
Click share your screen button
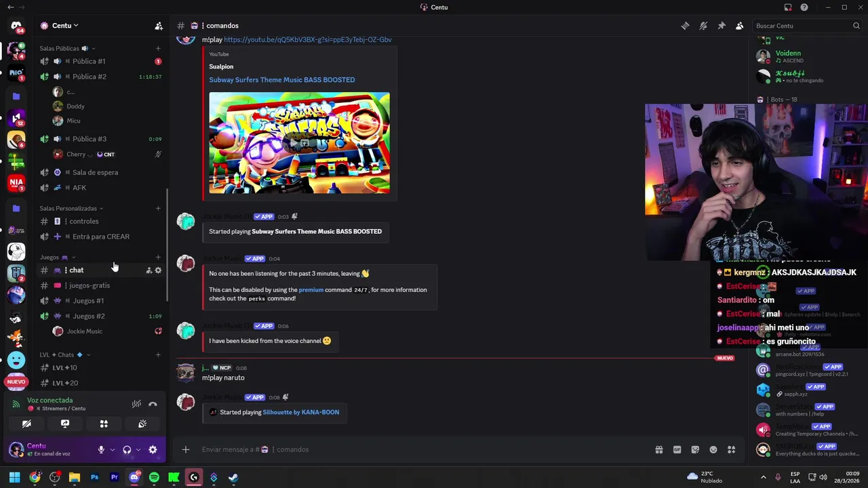tap(65, 424)
